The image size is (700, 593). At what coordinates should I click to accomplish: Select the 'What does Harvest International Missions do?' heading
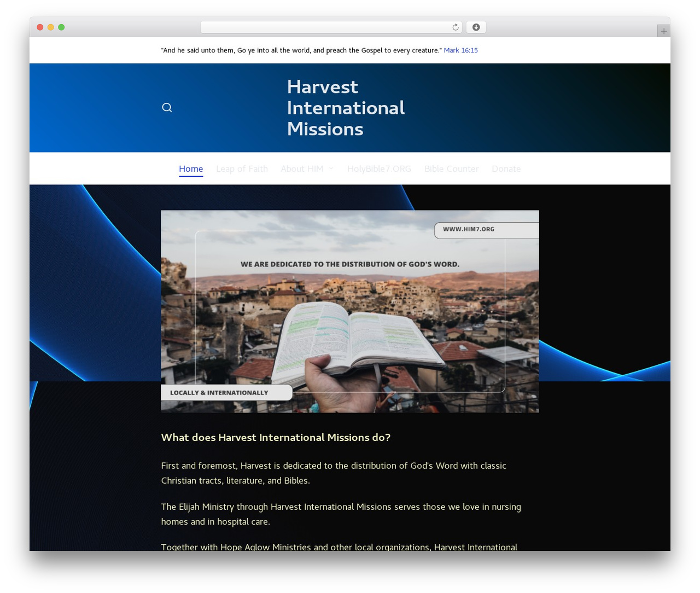[276, 438]
